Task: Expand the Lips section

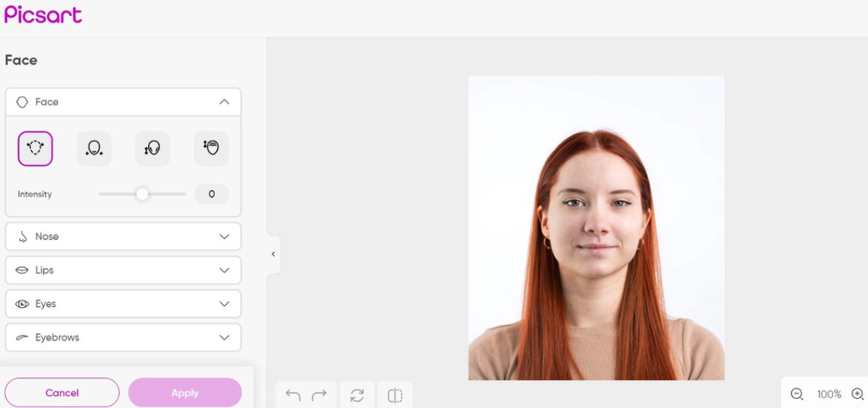Action: point(123,270)
